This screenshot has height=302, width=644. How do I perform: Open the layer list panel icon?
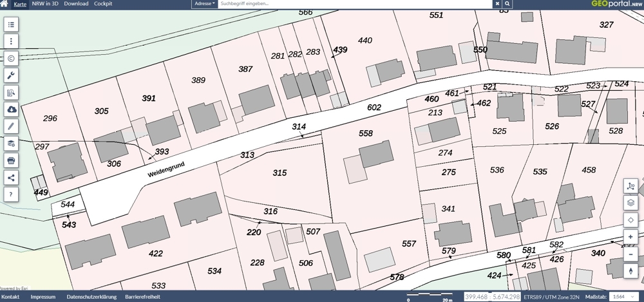11,24
